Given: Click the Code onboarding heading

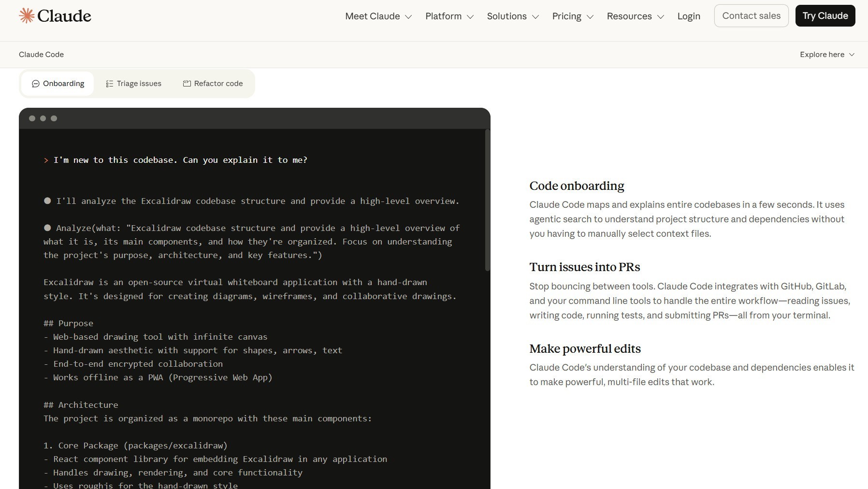Looking at the screenshot, I should [x=577, y=186].
